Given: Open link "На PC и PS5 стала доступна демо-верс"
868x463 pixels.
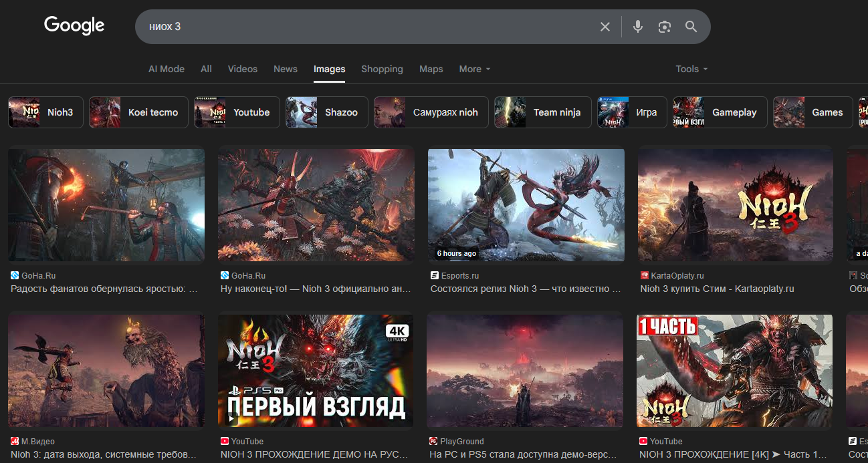Looking at the screenshot, I should click(x=523, y=455).
